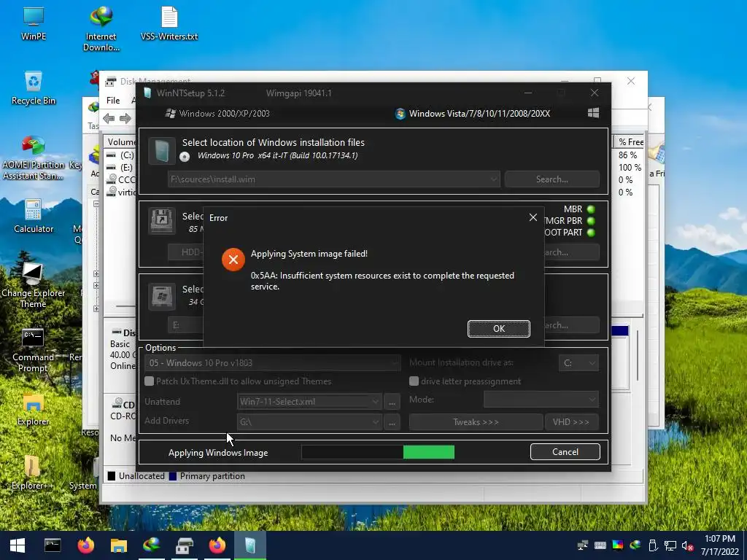The width and height of the screenshot is (747, 560).
Task: Open Internet Download Manager desktop icon
Action: click(101, 28)
